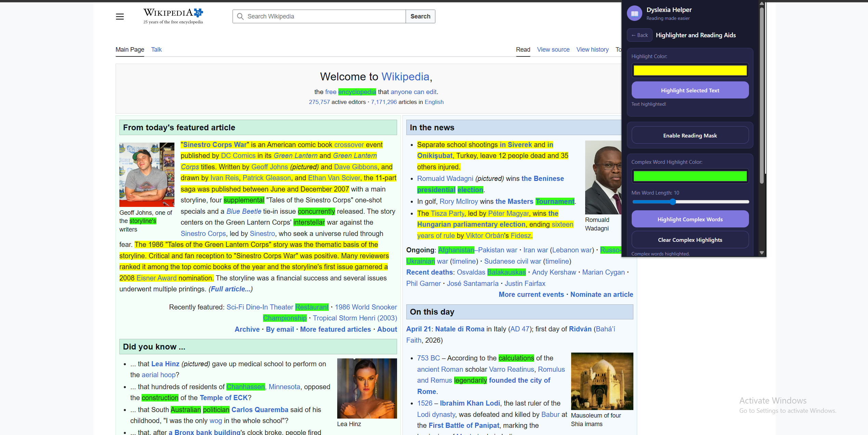Follow the anyone can edit link
Image resolution: width=868 pixels, height=435 pixels.
point(413,92)
